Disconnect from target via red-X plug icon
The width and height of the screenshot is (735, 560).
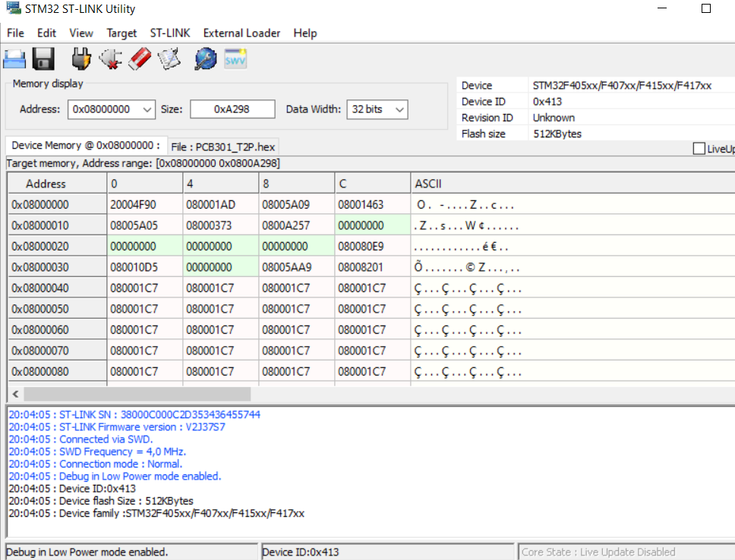[110, 58]
